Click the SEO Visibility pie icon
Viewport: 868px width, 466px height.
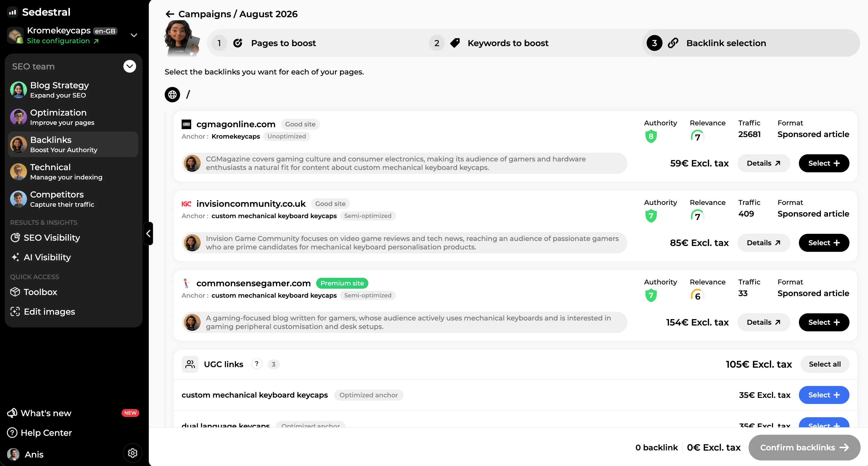15,238
